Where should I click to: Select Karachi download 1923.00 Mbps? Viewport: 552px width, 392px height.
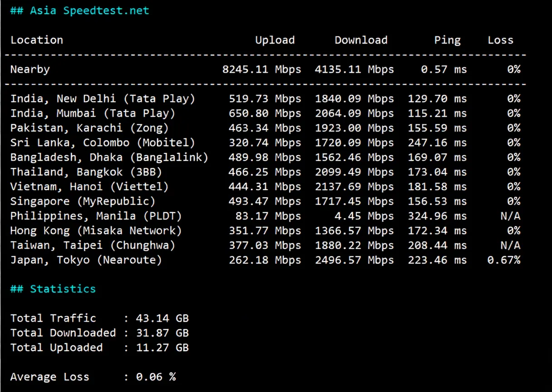355,128
